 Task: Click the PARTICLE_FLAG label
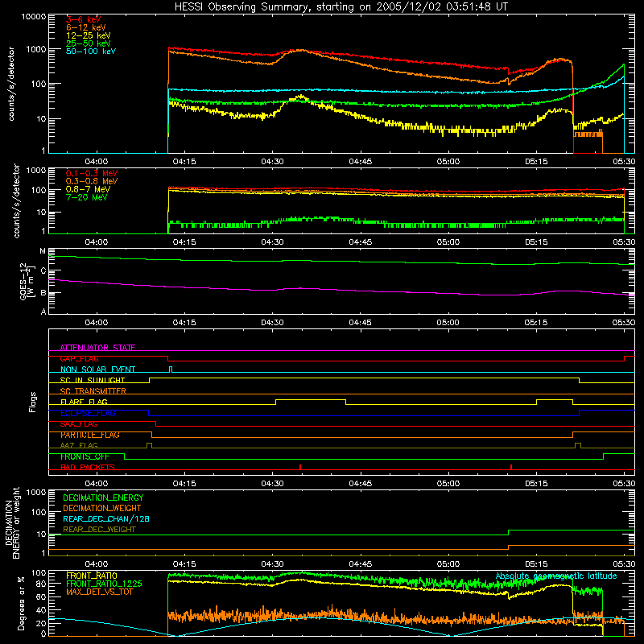pos(90,435)
